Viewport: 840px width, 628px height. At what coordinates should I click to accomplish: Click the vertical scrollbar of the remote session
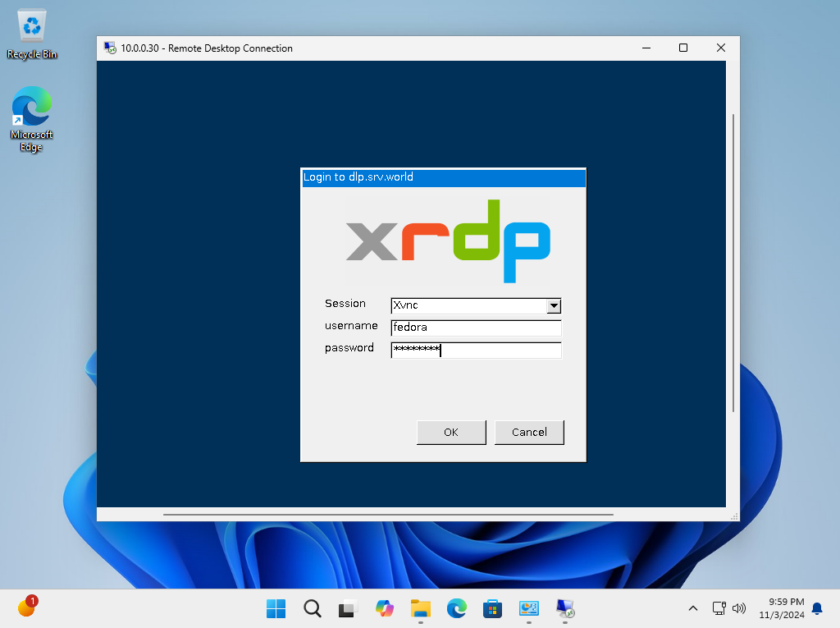733,263
